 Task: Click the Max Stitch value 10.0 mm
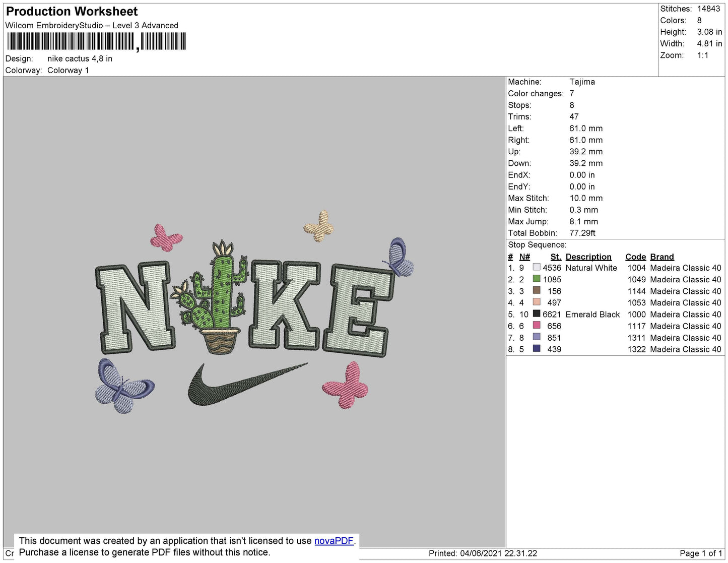point(586,198)
